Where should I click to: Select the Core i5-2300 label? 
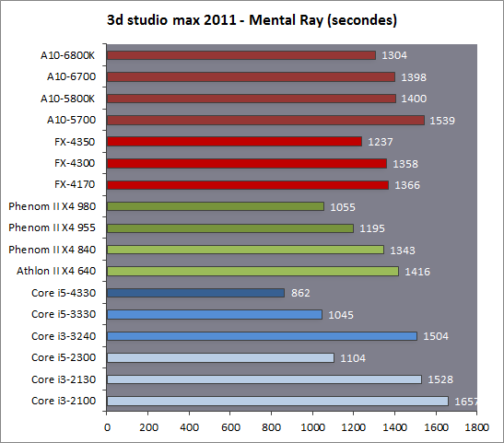[x=64, y=357]
